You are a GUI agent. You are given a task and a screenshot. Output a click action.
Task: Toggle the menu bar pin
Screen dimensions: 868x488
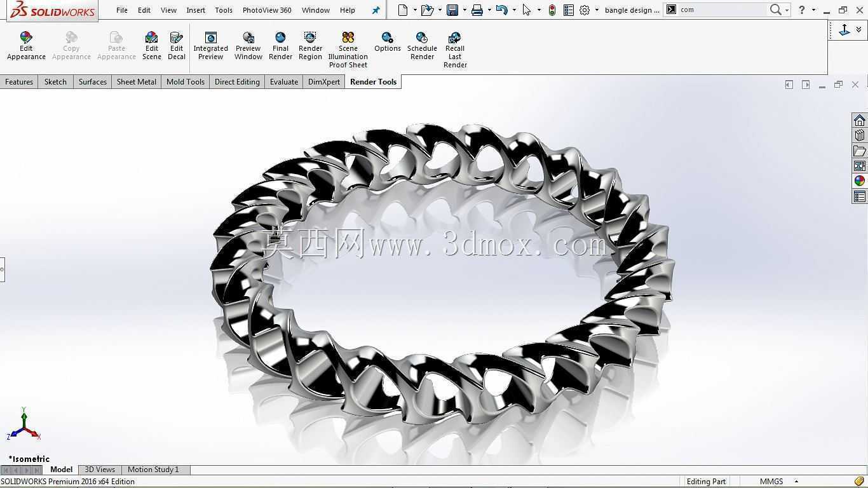(376, 10)
